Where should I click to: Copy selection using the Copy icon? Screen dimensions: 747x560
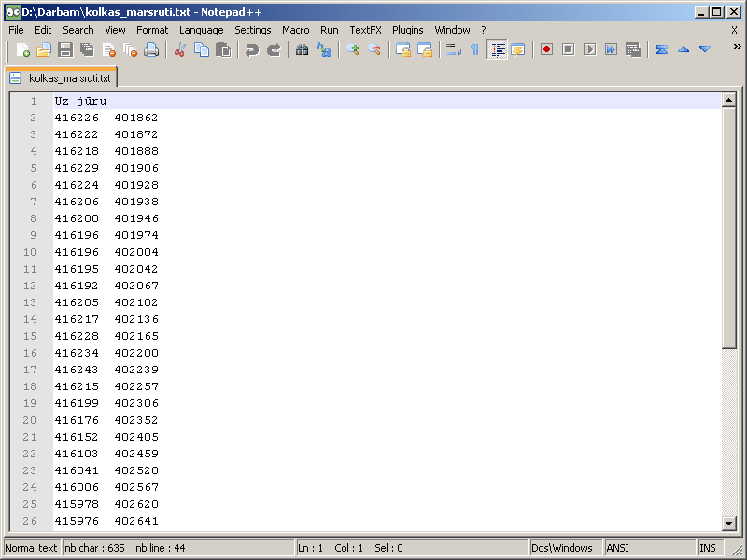pos(202,49)
